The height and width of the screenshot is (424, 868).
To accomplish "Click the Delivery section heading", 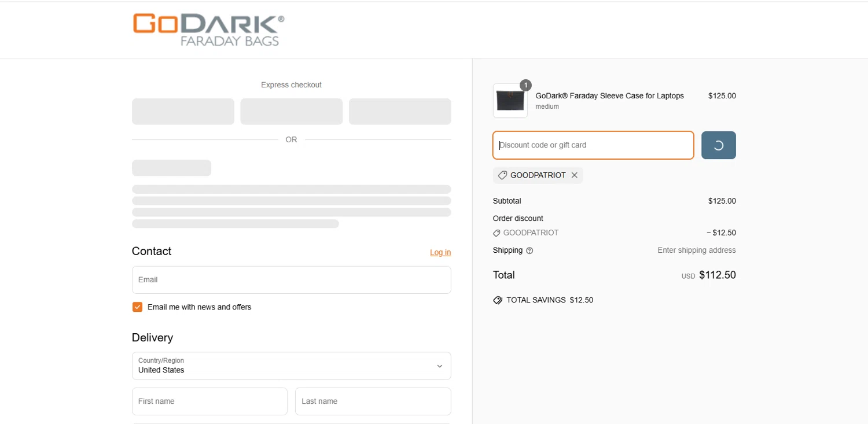I will pyautogui.click(x=153, y=338).
